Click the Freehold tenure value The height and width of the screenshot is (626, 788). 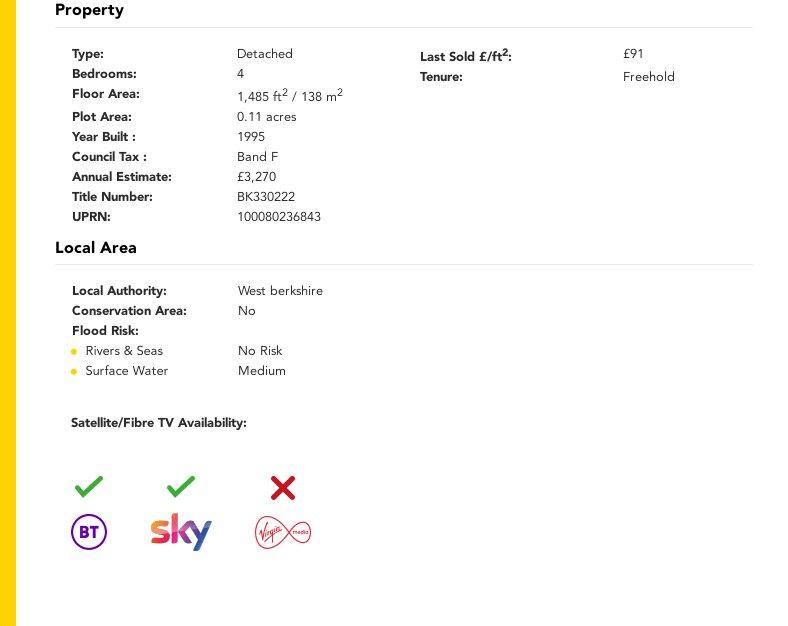tap(649, 77)
